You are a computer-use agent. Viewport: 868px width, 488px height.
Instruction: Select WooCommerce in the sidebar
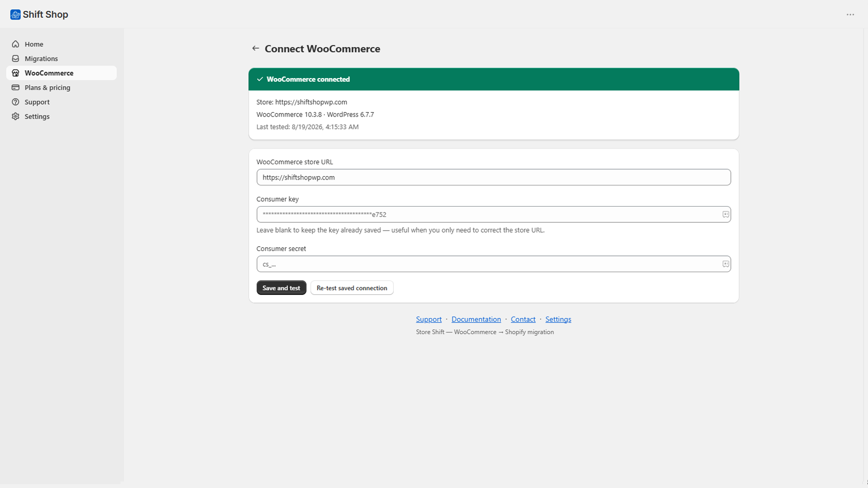click(61, 73)
